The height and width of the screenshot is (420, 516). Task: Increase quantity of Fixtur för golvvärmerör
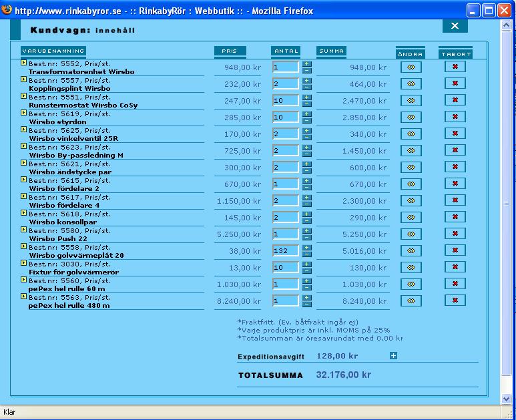coord(306,264)
